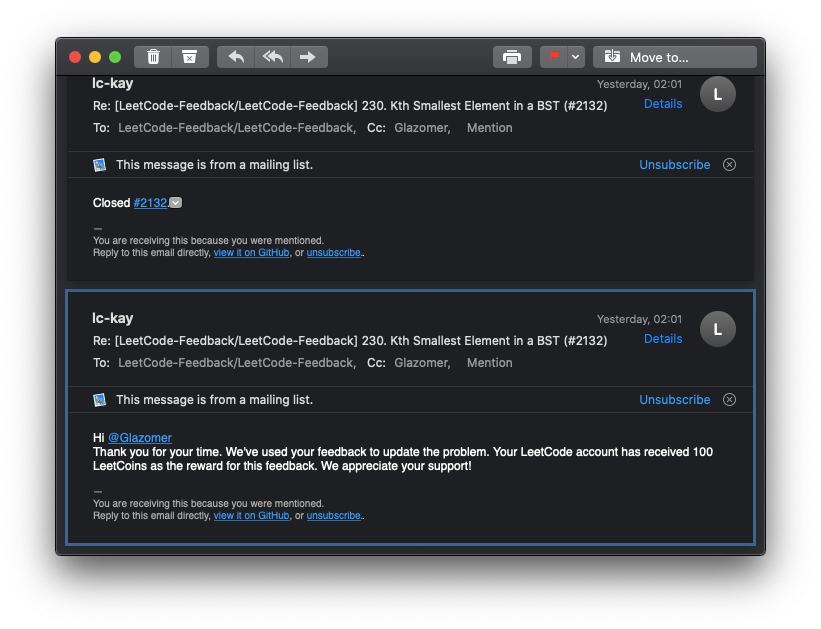Minimize the window with yellow button
This screenshot has width=821, height=629.
pos(95,57)
